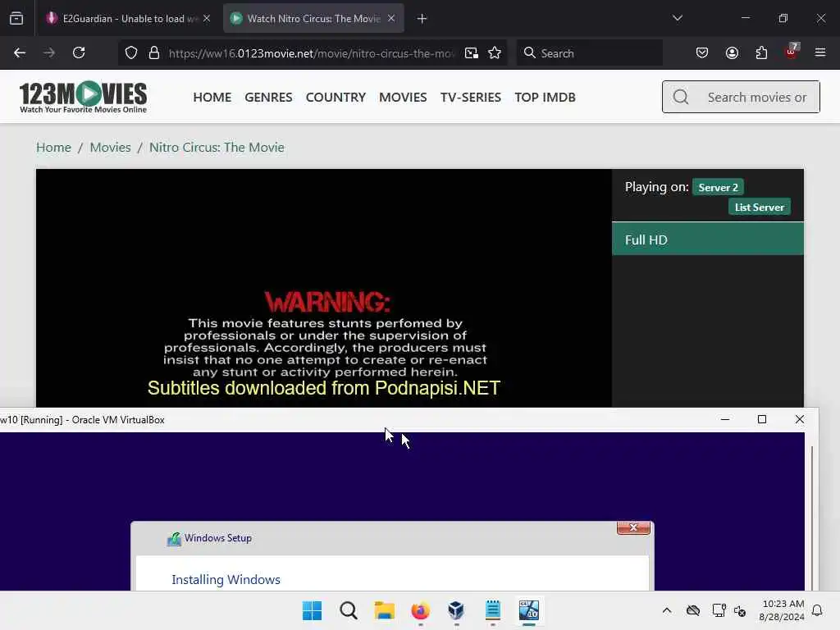Image resolution: width=840 pixels, height=630 pixels.
Task: Open the Extensions puzzle icon
Action: (761, 53)
